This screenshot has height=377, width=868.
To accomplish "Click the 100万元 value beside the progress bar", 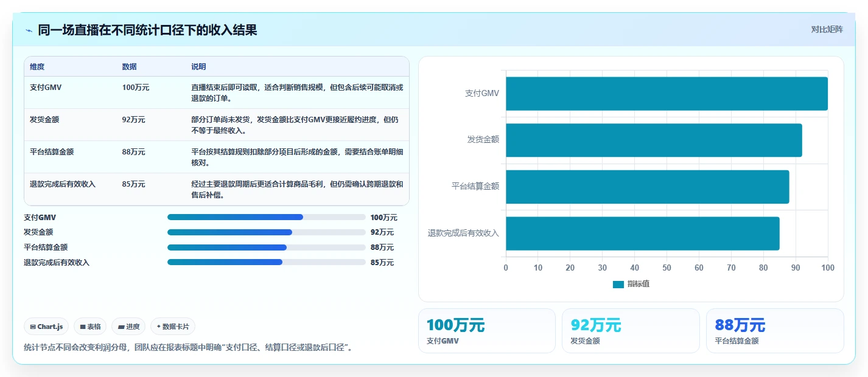I will coord(384,218).
